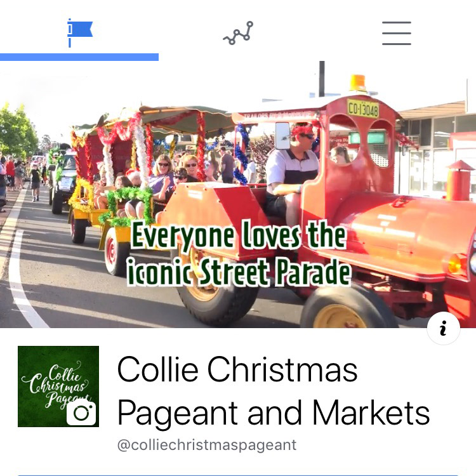
Task: Tap the orange beacon light on the train
Action: coord(357,83)
